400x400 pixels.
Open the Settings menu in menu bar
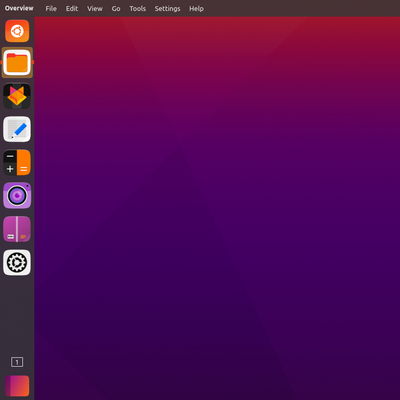167,9
